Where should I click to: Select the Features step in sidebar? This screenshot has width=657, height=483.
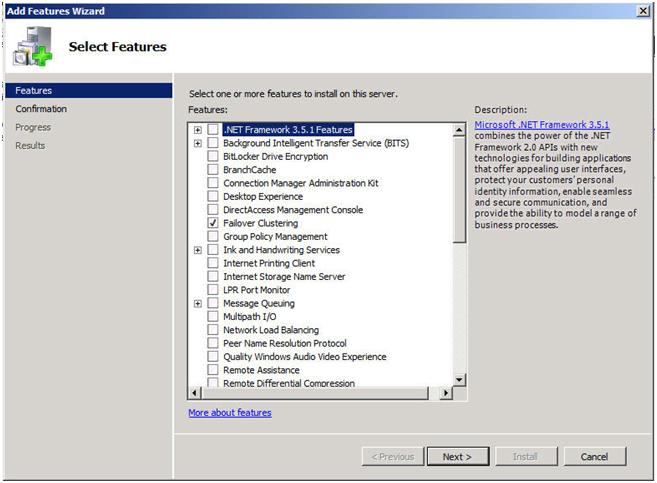(34, 91)
